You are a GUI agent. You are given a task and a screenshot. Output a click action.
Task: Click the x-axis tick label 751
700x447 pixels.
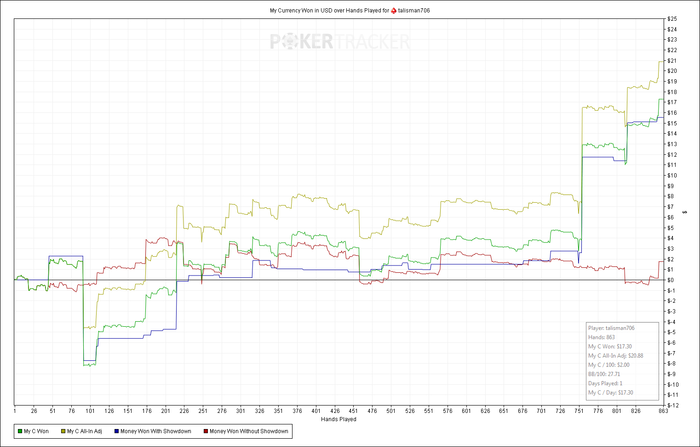click(579, 411)
